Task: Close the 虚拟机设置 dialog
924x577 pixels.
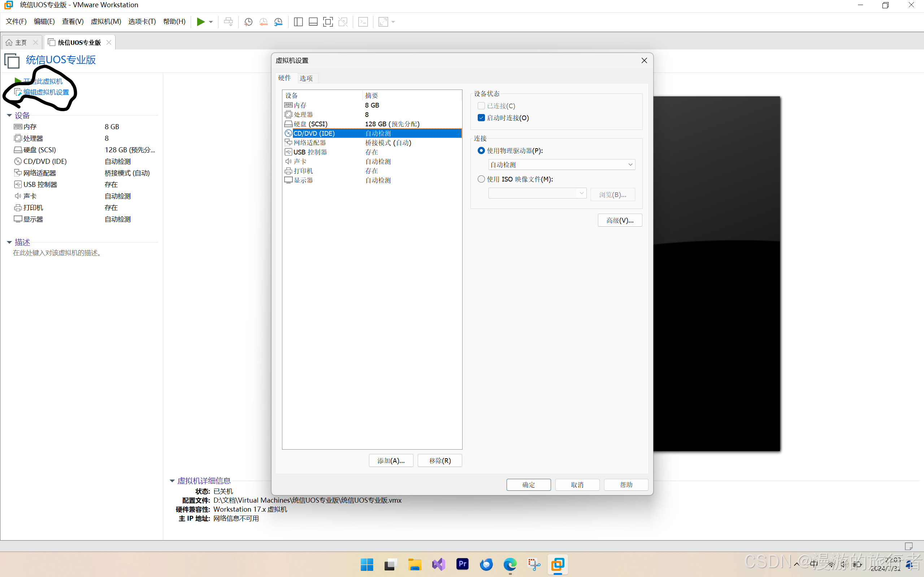Action: pos(644,60)
